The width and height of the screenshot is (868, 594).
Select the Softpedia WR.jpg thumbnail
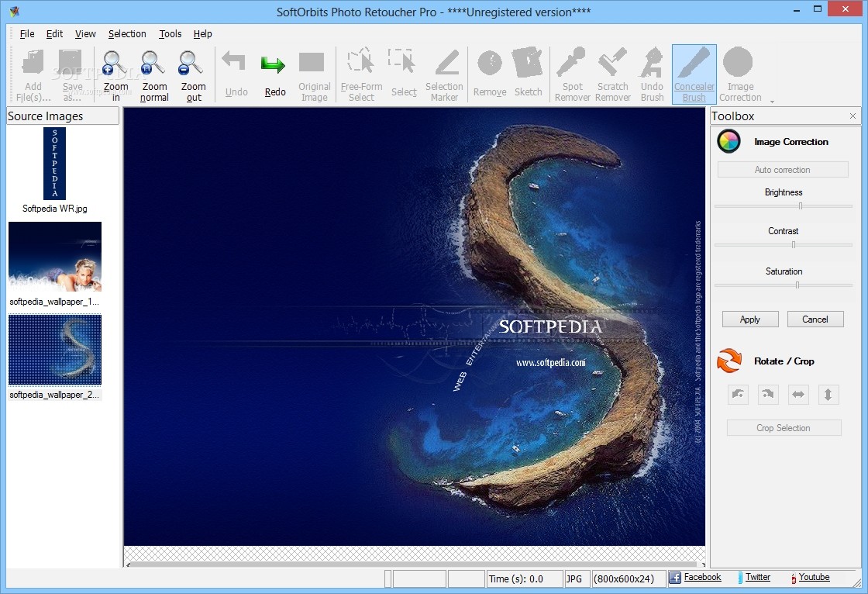point(54,164)
